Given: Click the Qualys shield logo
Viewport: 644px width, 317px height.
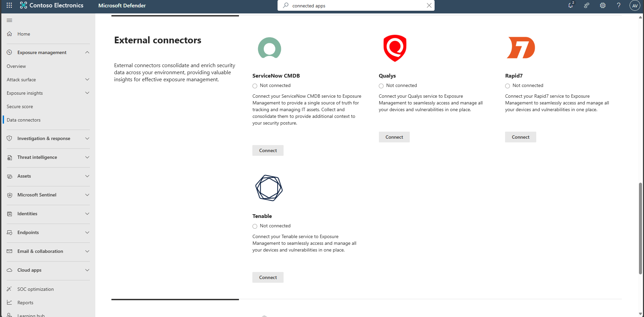Looking at the screenshot, I should tap(395, 48).
